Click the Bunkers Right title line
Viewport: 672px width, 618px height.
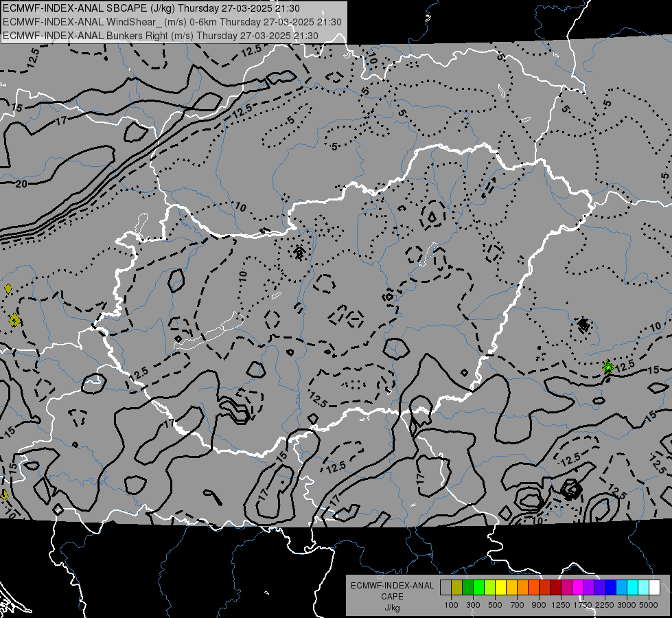[x=161, y=36]
